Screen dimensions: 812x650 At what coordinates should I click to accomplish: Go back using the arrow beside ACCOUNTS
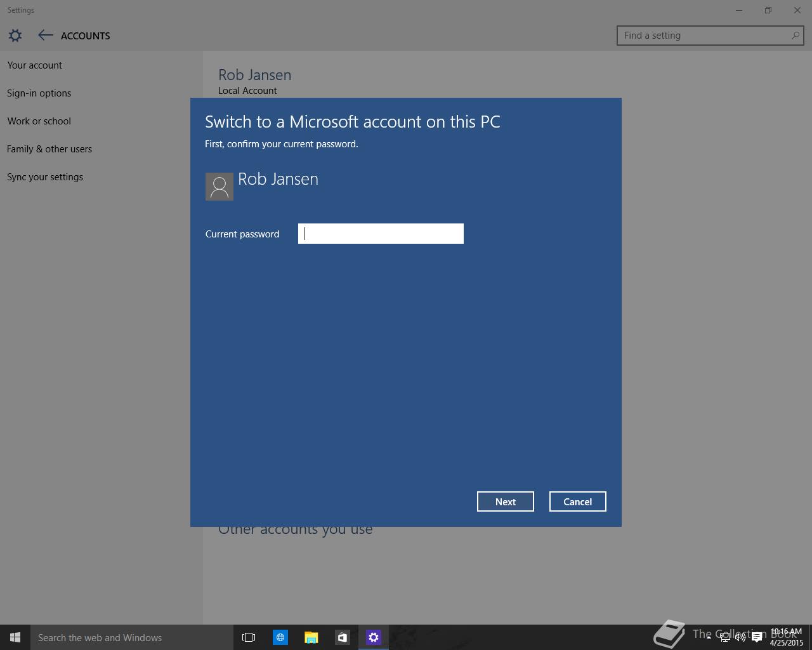click(45, 36)
